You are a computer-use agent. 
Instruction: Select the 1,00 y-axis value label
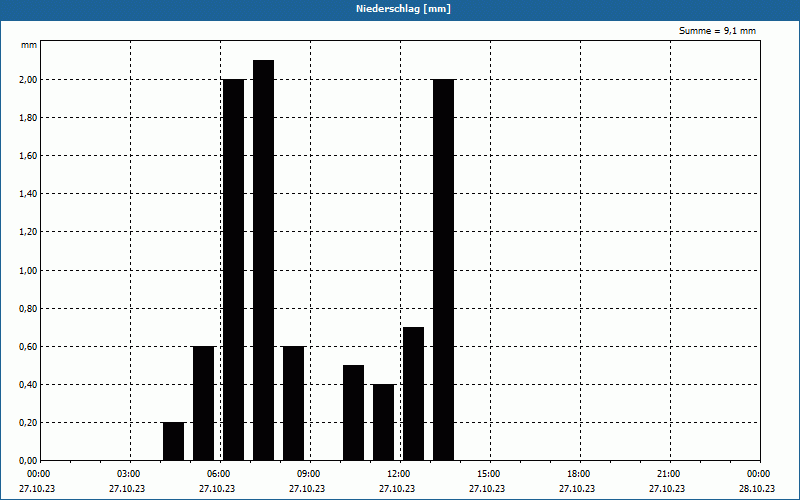[x=28, y=270]
